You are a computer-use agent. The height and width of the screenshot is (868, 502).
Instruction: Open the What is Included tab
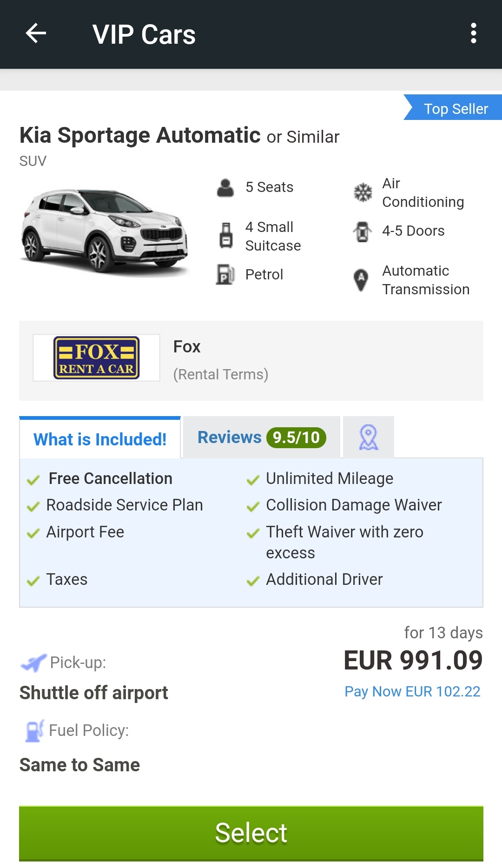coord(100,439)
